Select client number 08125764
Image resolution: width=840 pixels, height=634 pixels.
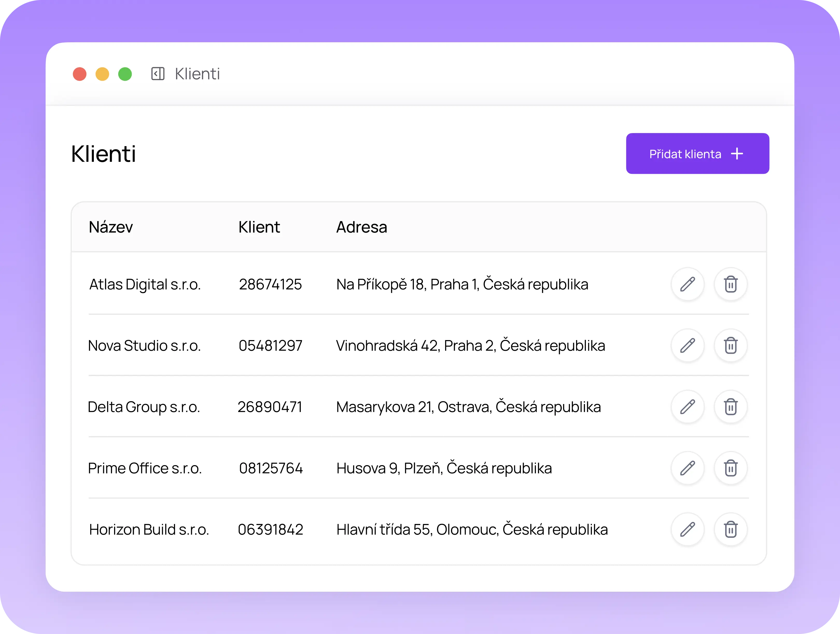[271, 468]
